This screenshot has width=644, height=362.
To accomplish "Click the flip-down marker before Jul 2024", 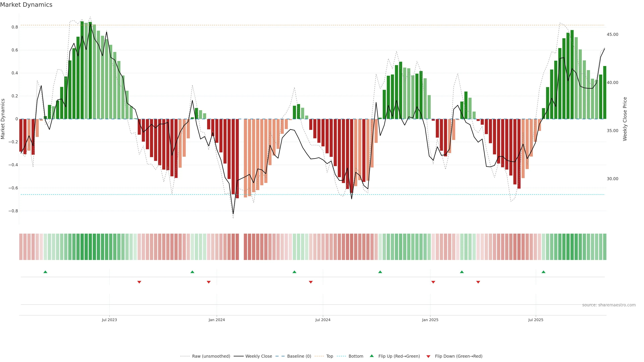I will tap(311, 282).
